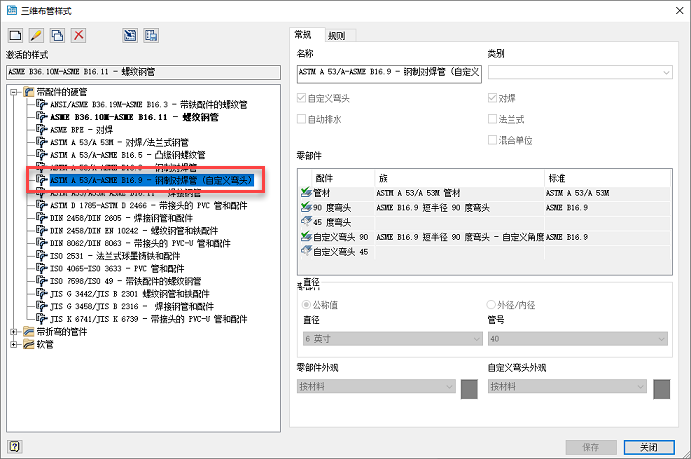The width and height of the screenshot is (691, 459).
Task: Click icon beside JIS G 3442/JIS B 2301
Action: pos(42,293)
